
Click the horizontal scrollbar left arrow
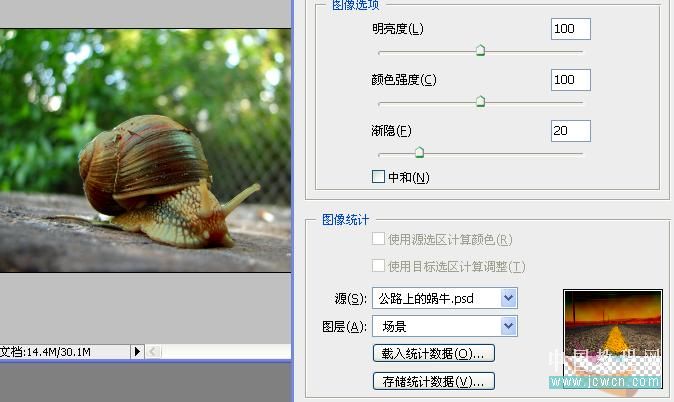click(x=153, y=352)
